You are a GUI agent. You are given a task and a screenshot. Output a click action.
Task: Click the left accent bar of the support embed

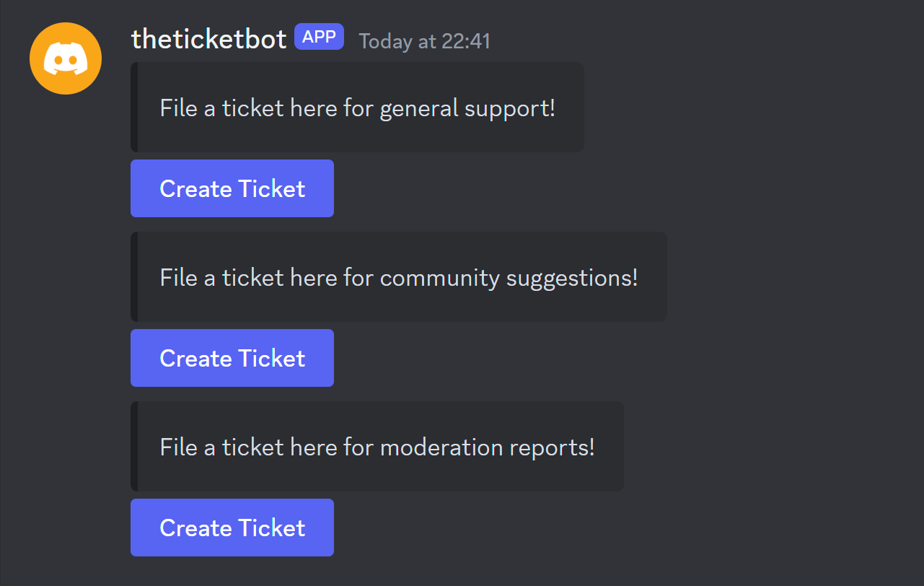click(x=133, y=107)
